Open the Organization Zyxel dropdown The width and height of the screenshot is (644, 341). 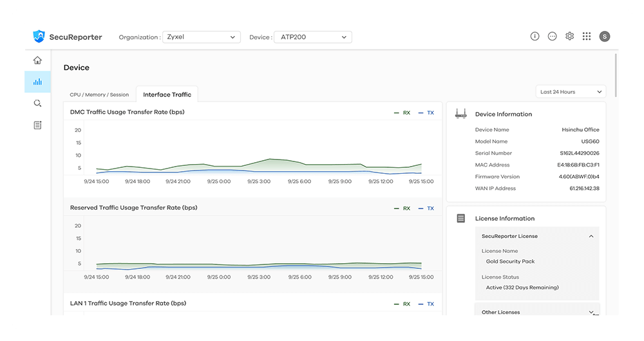coord(201,37)
